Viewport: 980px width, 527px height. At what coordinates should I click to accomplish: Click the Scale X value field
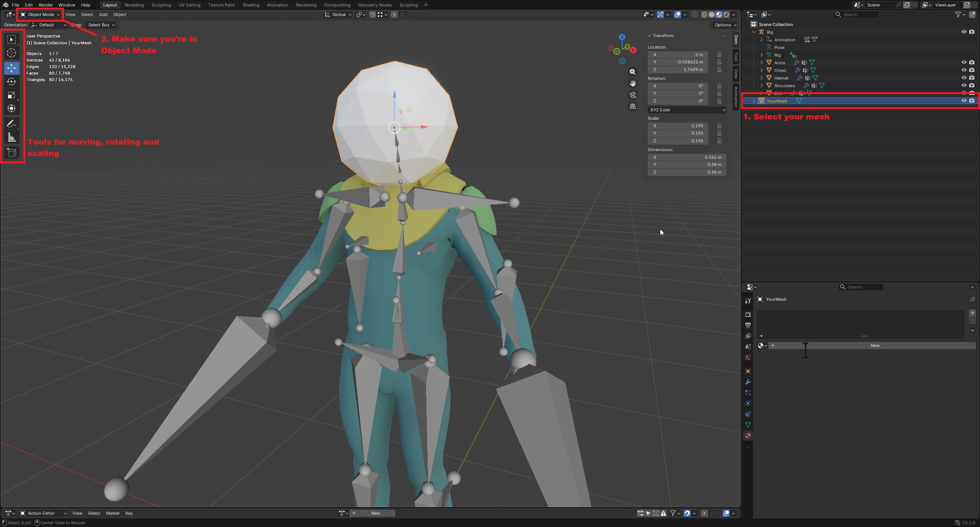coord(678,126)
